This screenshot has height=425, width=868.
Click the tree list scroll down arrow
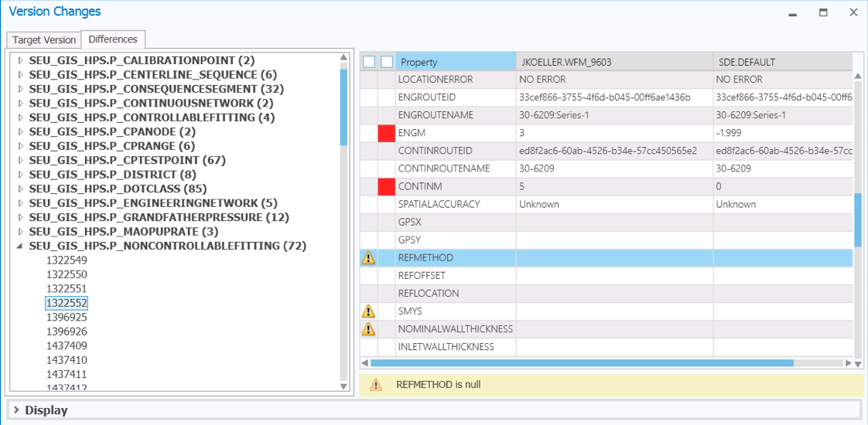[x=343, y=386]
